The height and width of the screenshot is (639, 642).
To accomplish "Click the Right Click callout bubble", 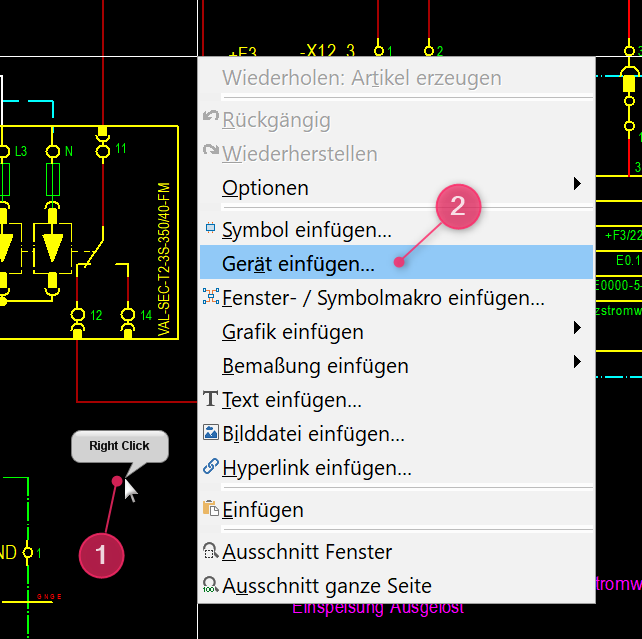I will point(119,446).
